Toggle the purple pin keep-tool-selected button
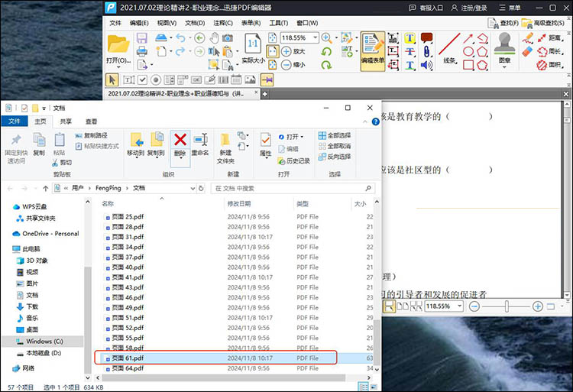Image resolution: width=573 pixels, height=392 pixels. pyautogui.click(x=267, y=79)
